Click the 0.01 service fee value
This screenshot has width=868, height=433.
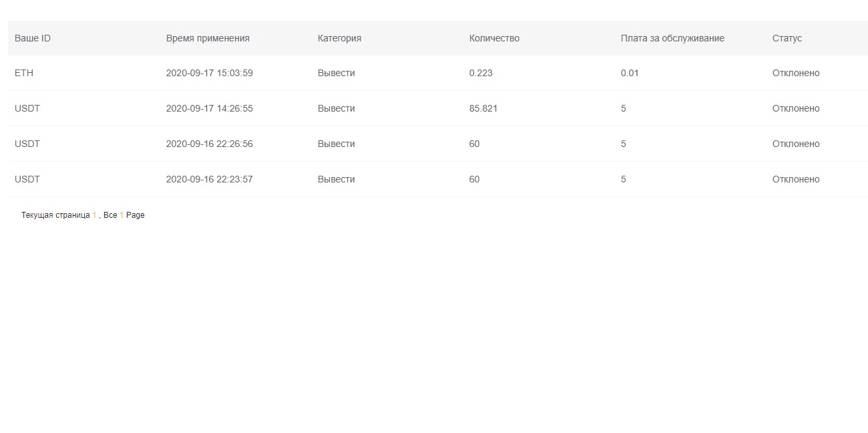[630, 73]
